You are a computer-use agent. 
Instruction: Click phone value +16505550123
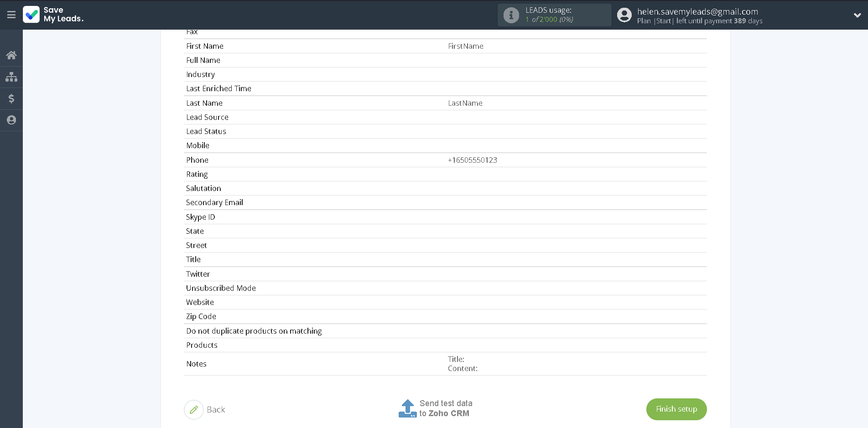(x=473, y=160)
